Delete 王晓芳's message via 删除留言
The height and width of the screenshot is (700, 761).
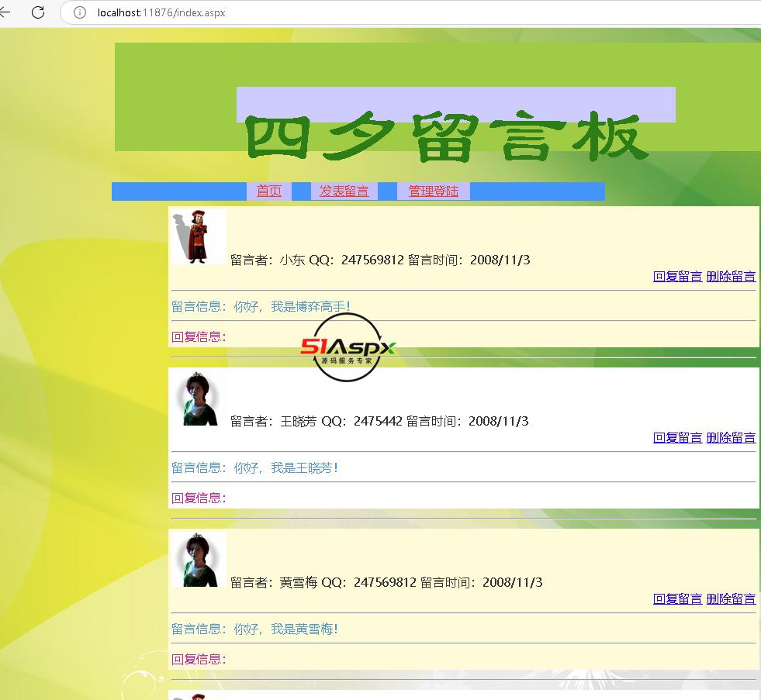pos(731,437)
